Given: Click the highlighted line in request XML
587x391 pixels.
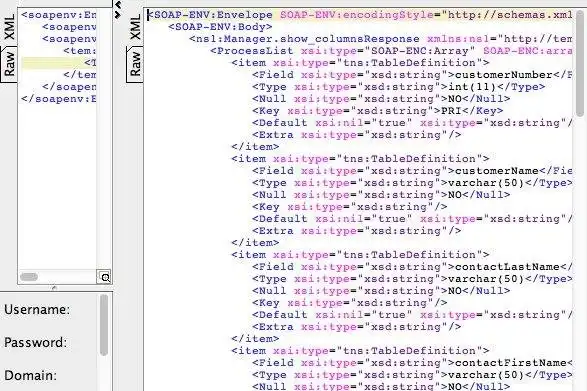Looking at the screenshot, I should pos(59,63).
